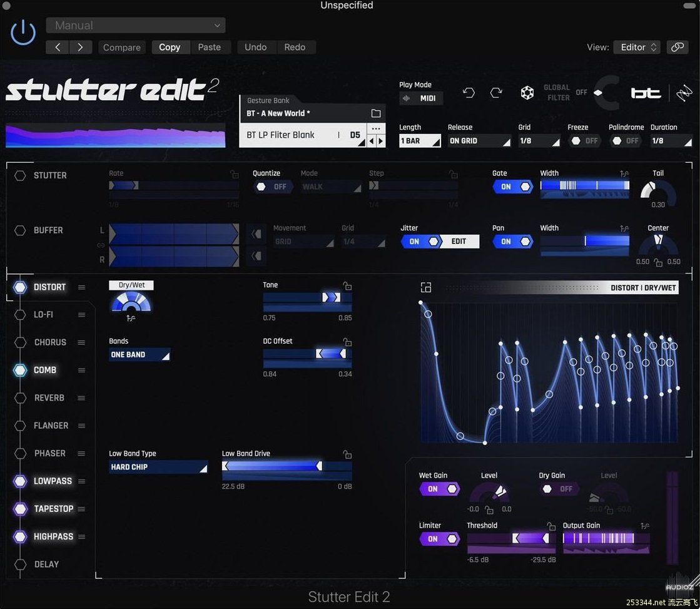
Task: Open the Grid 1/8 dropdown
Action: pyautogui.click(x=539, y=141)
